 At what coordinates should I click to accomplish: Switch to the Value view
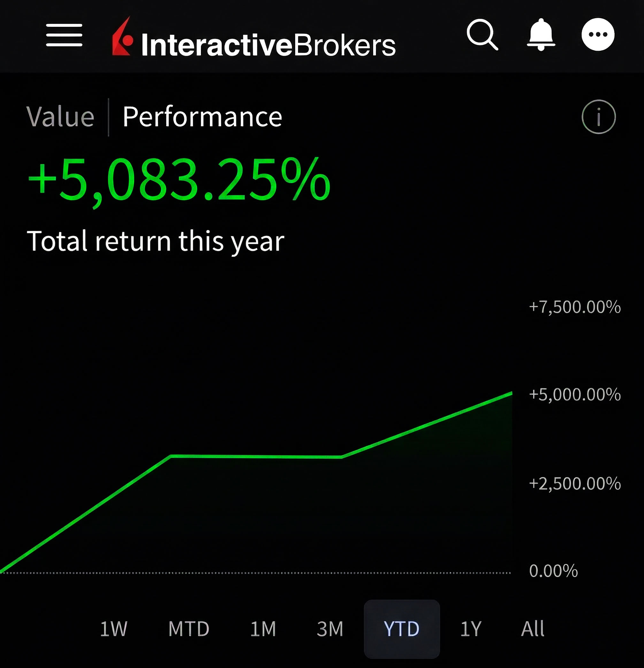tap(60, 117)
